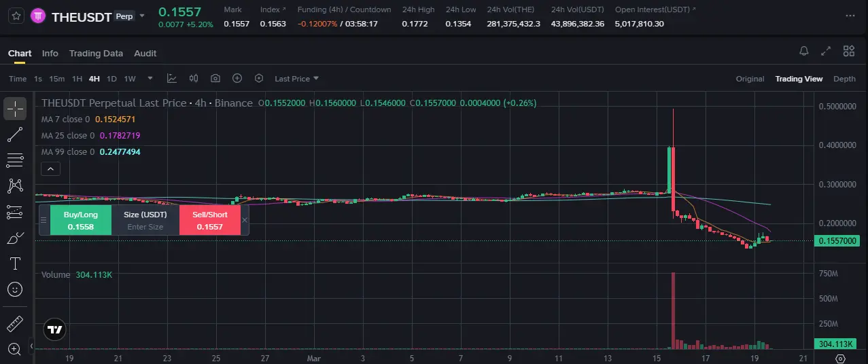Click the Mark price 0.1557
The height and width of the screenshot is (364, 868).
click(236, 24)
